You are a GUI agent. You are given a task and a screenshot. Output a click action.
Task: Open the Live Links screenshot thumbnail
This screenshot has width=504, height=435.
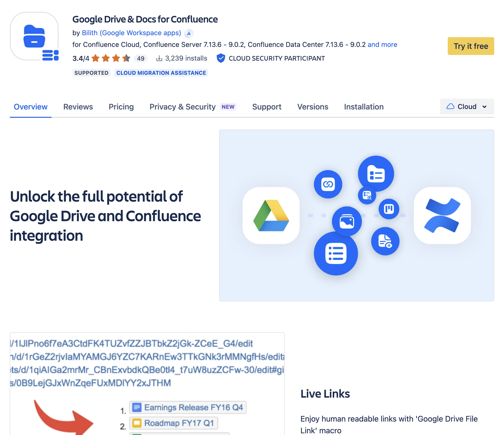pos(147,384)
